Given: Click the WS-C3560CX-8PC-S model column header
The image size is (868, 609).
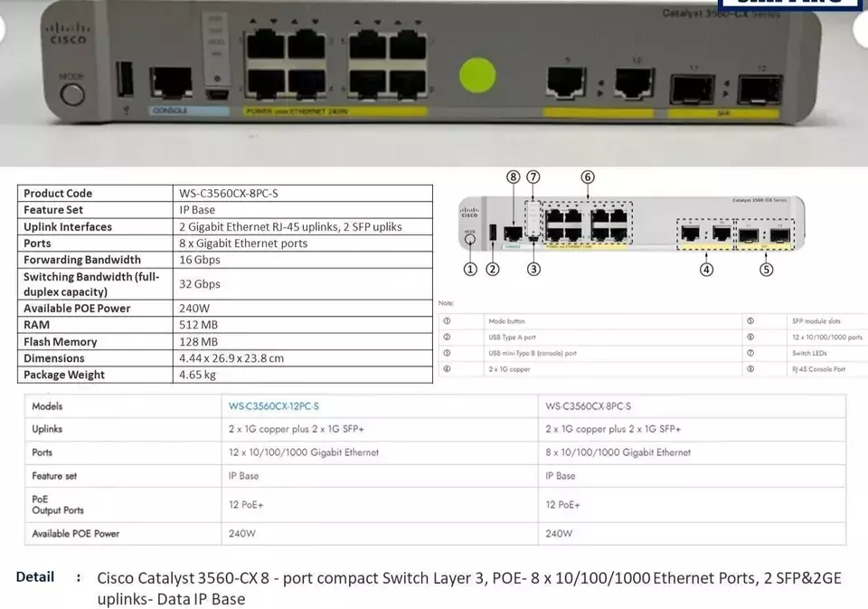Looking at the screenshot, I should coord(589,406).
